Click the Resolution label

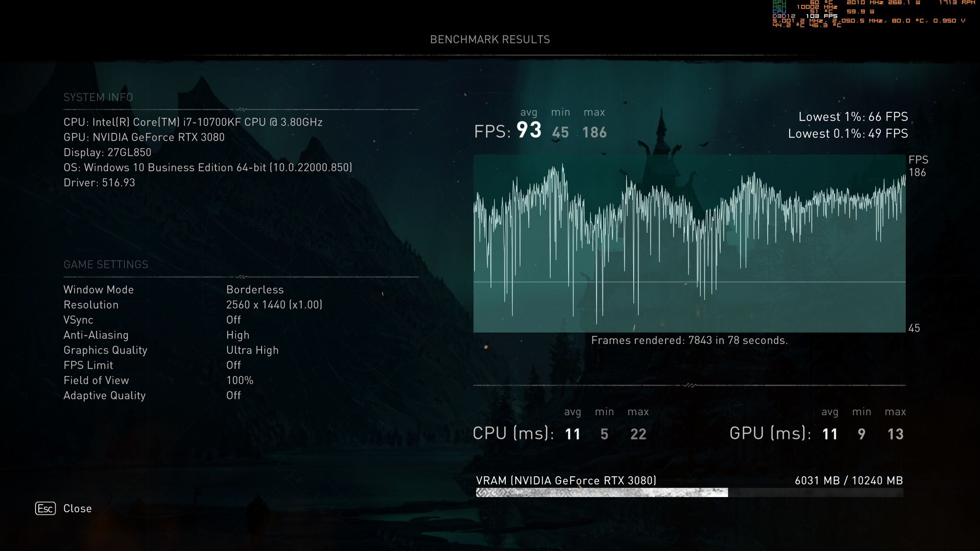[x=91, y=305]
